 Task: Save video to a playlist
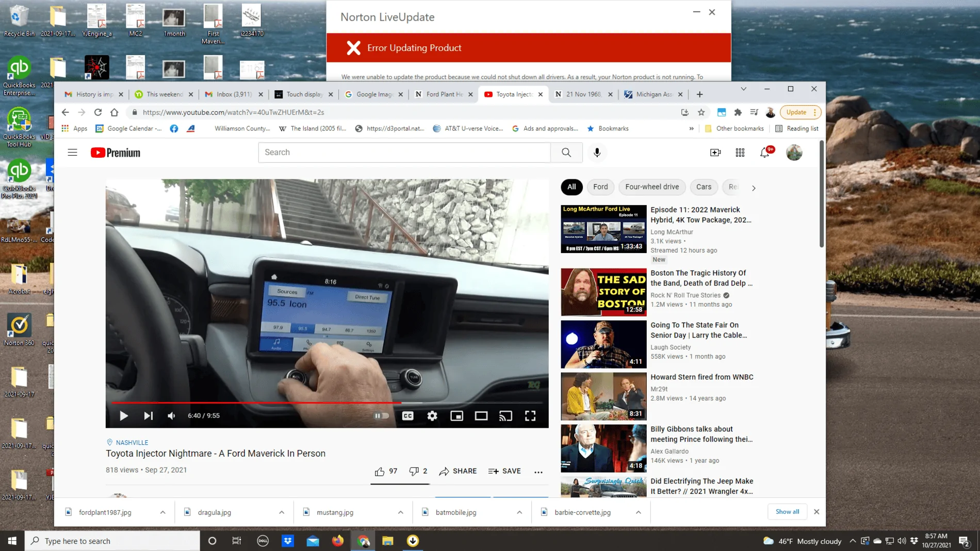tap(504, 471)
